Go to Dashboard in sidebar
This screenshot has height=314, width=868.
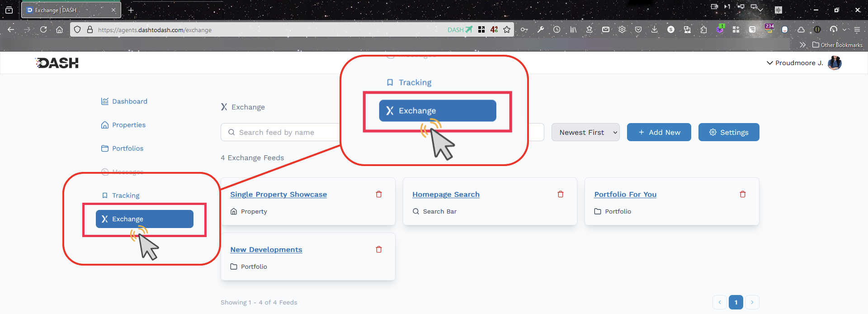click(124, 101)
